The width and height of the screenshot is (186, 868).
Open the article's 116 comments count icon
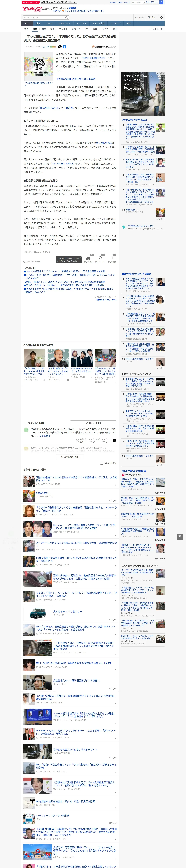pyautogui.click(x=46, y=47)
